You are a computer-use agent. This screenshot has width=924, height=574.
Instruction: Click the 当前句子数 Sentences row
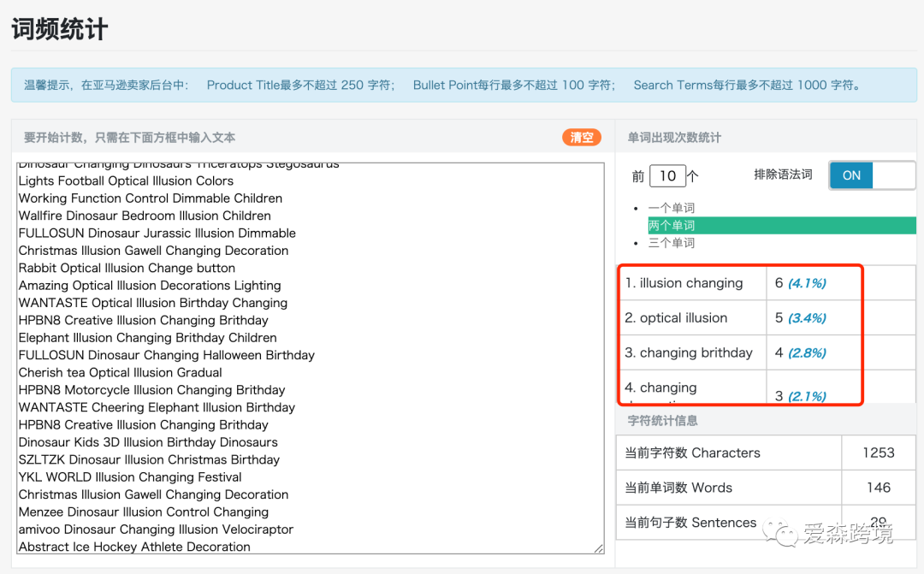727,523
